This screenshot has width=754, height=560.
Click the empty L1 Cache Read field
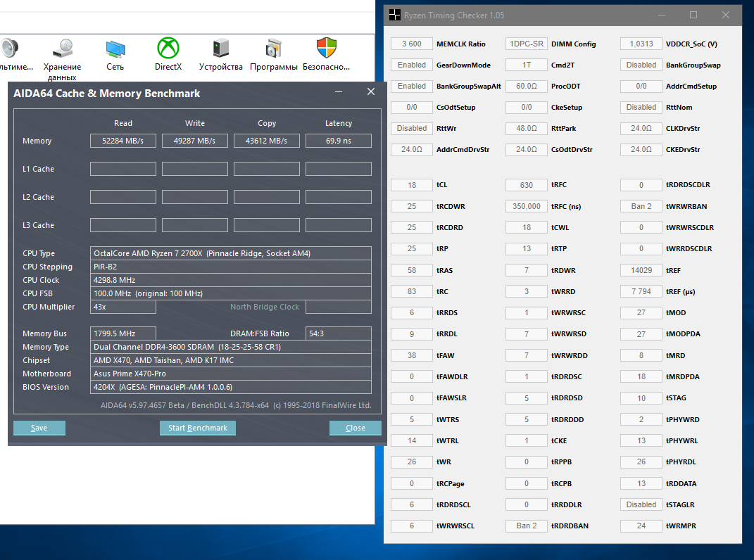tap(123, 169)
